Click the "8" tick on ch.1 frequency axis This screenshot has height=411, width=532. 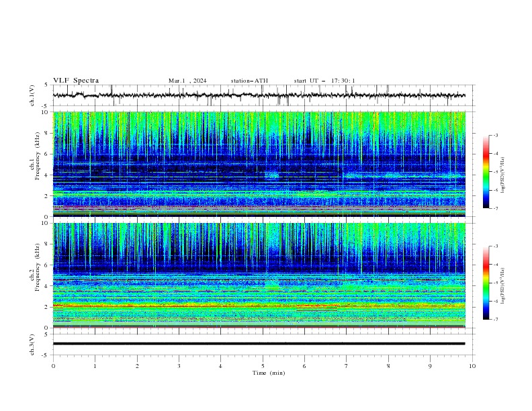48,133
